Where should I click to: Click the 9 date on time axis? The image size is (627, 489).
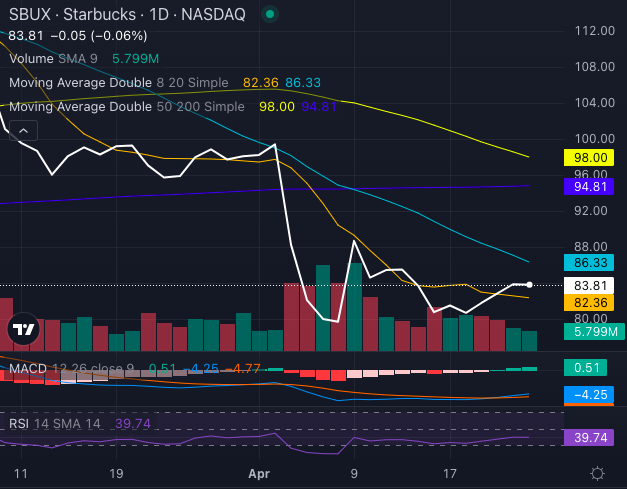[354, 474]
